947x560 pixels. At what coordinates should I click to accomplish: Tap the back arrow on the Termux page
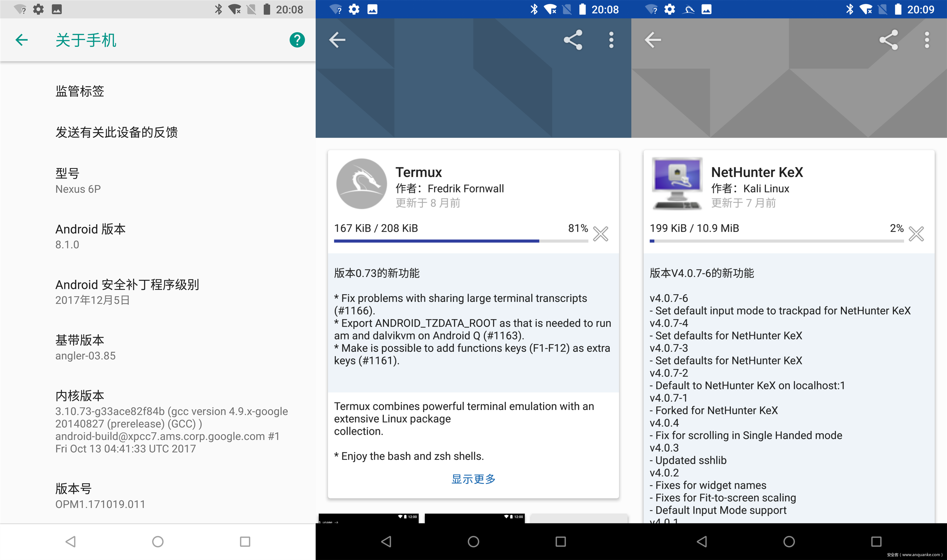(x=337, y=40)
